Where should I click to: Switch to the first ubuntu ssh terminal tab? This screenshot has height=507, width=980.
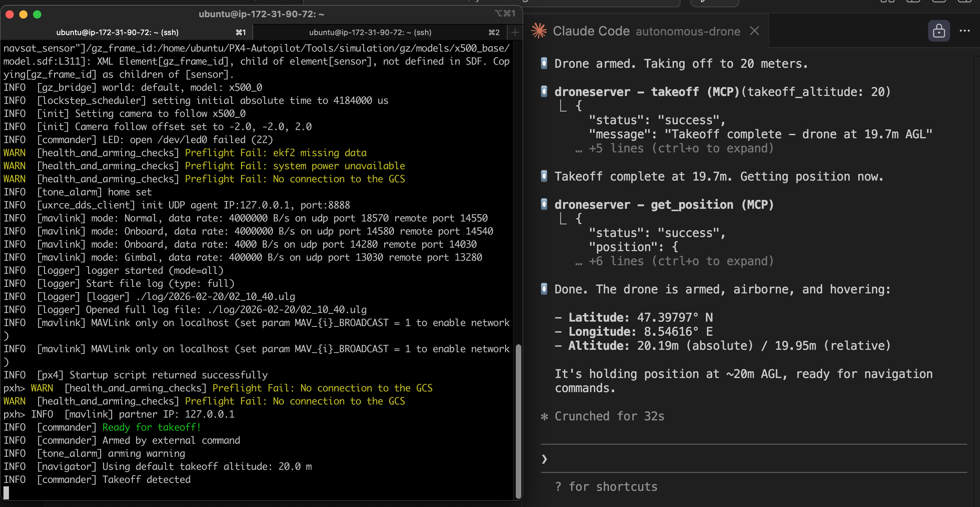[118, 32]
